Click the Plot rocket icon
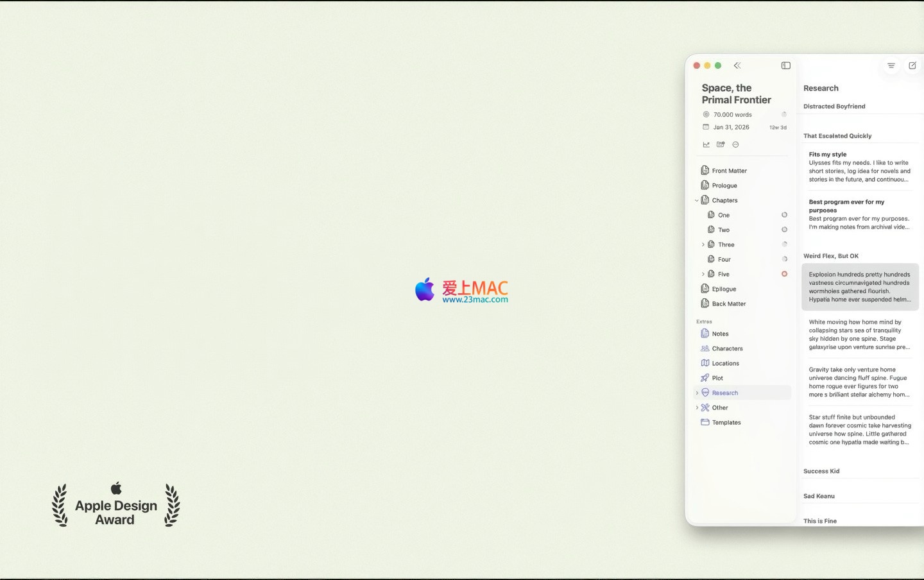The height and width of the screenshot is (580, 924). tap(705, 378)
